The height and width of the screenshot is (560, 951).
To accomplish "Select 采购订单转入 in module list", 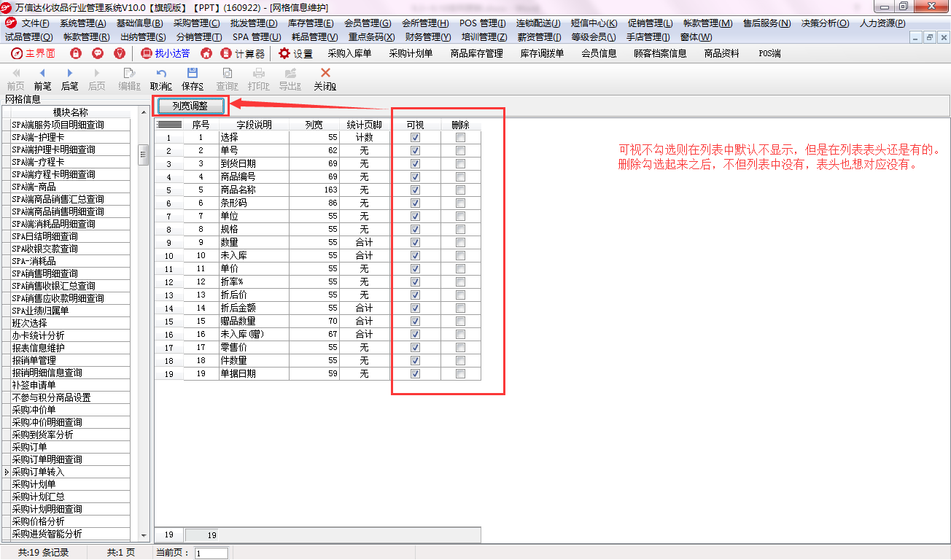I will point(70,472).
